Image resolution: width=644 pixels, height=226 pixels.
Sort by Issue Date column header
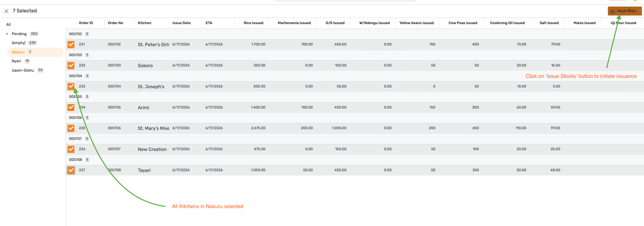tap(181, 23)
